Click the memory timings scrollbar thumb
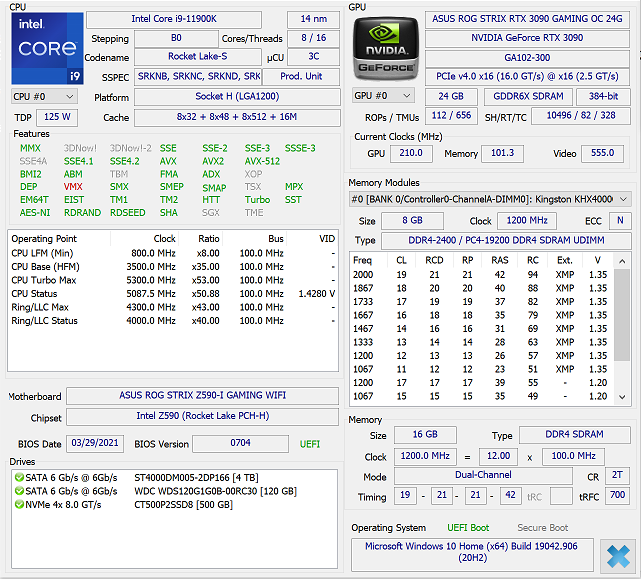This screenshot has width=641, height=579. [622, 315]
